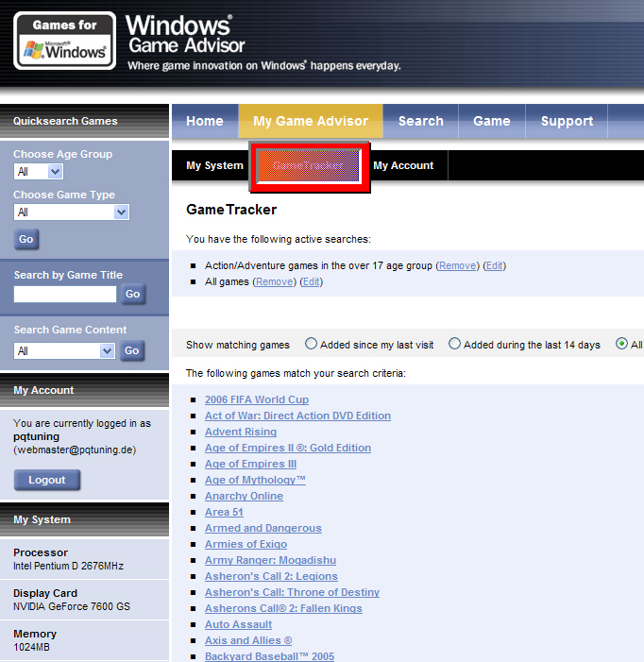Click the Logout button
644x662 pixels.
(x=47, y=480)
